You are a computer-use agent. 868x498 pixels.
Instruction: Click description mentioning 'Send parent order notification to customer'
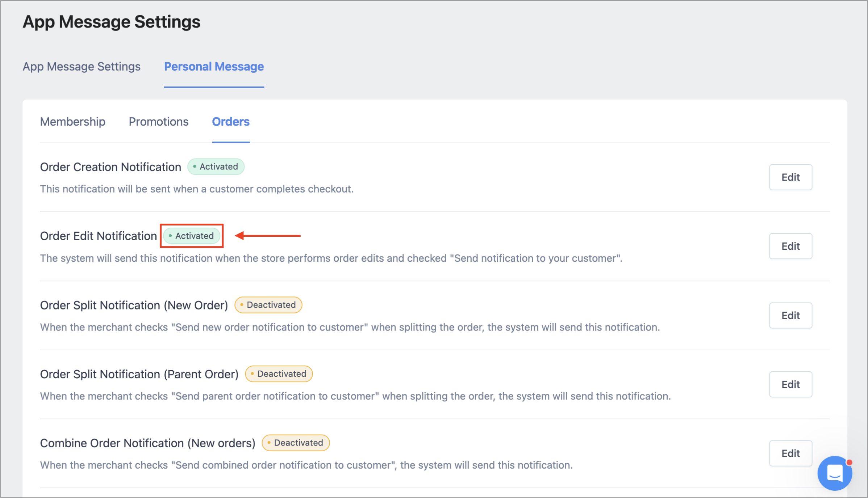click(355, 396)
